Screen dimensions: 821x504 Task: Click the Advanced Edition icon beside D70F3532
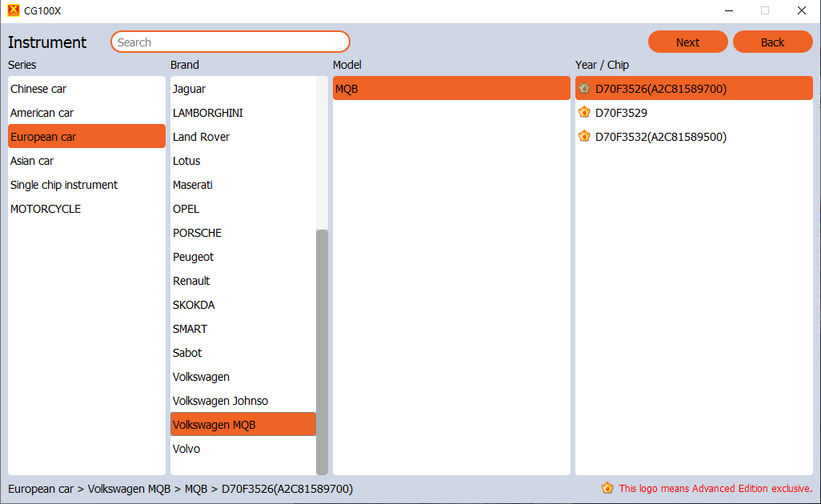pyautogui.click(x=584, y=137)
